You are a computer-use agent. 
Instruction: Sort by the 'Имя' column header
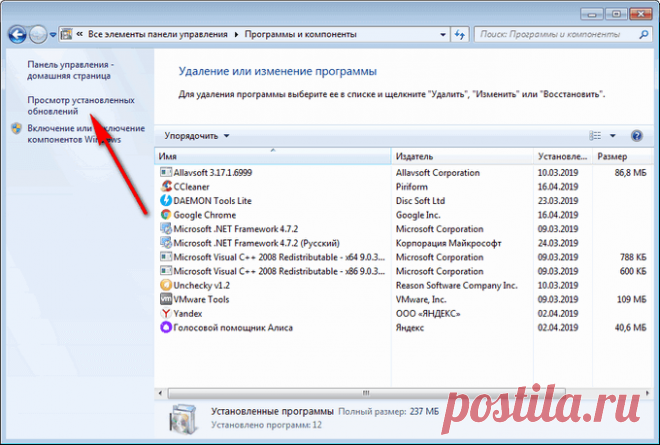coord(273,156)
